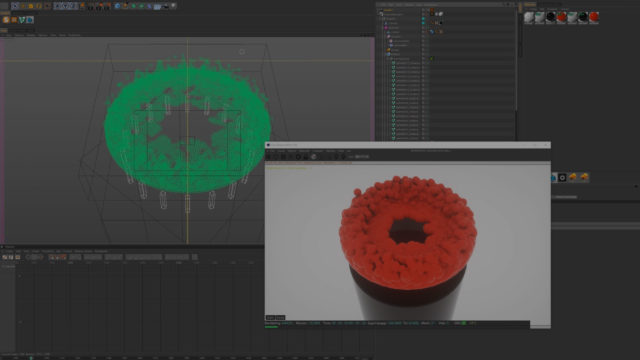This screenshot has height=360, width=640.
Task: Close the render viewer window
Action: click(x=546, y=144)
